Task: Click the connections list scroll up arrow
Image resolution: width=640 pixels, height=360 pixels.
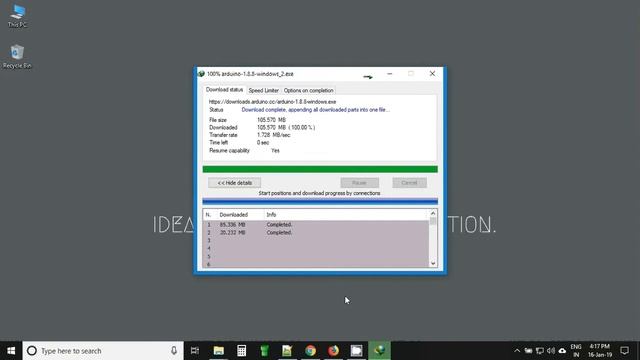Action: (433, 213)
